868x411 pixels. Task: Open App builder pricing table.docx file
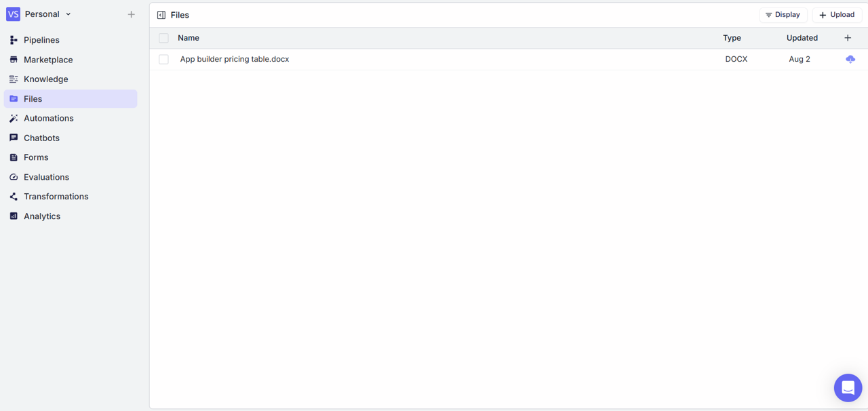click(235, 60)
